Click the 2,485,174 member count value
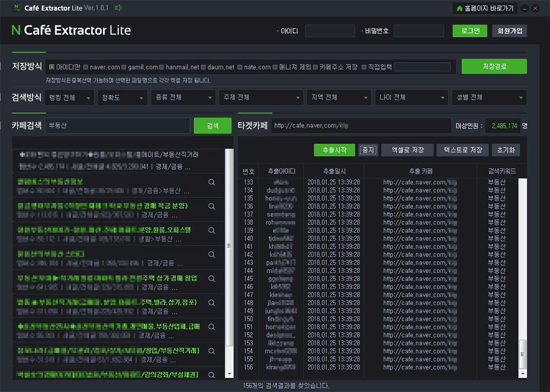Viewport: 550px width, 392px height. (x=504, y=125)
